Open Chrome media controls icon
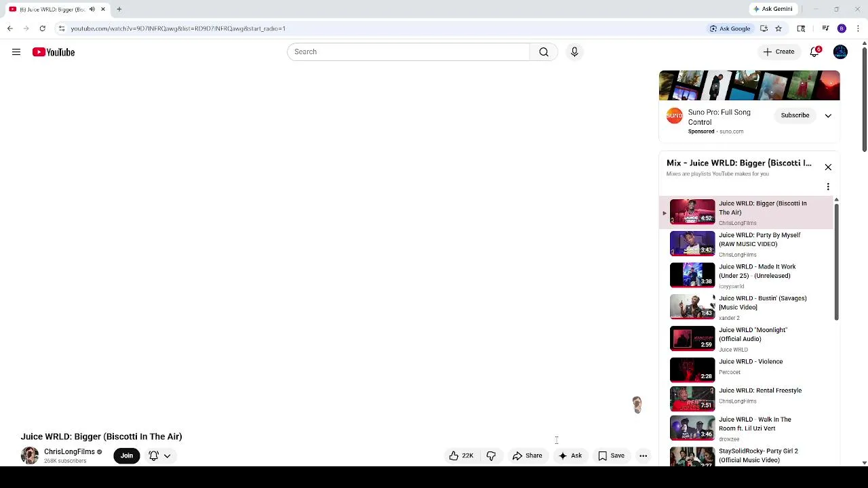868x488 pixels. click(825, 28)
